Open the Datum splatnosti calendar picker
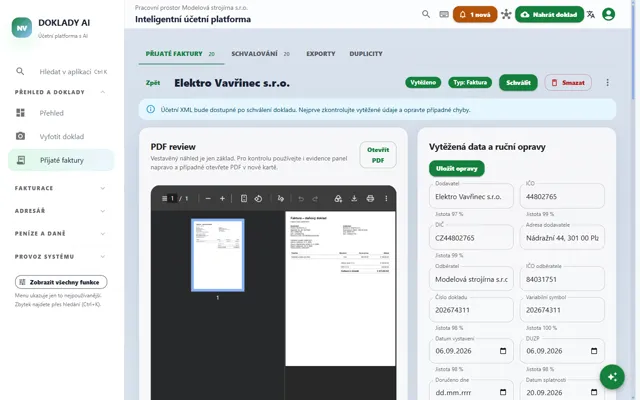640x400 pixels. pyautogui.click(x=594, y=392)
